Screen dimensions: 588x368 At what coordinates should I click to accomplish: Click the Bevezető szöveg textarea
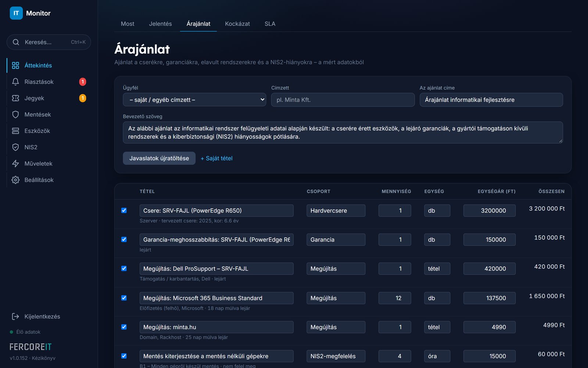click(x=343, y=132)
